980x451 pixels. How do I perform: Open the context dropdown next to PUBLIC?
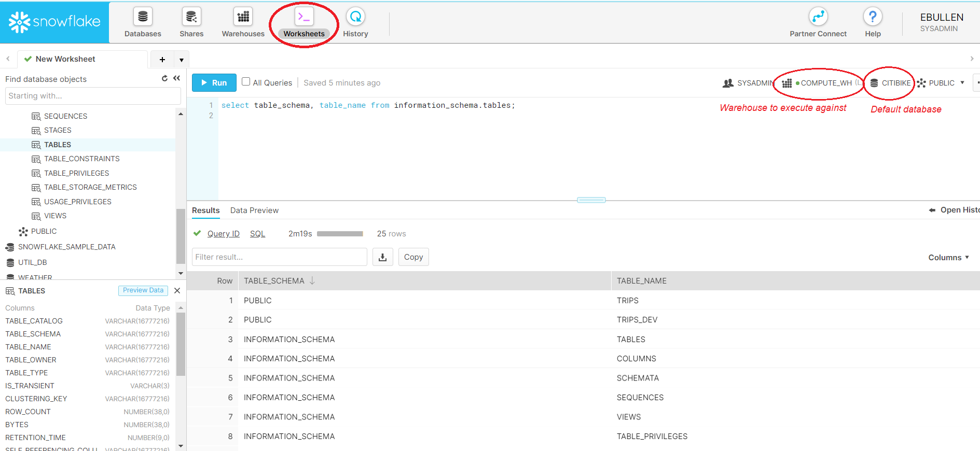962,82
